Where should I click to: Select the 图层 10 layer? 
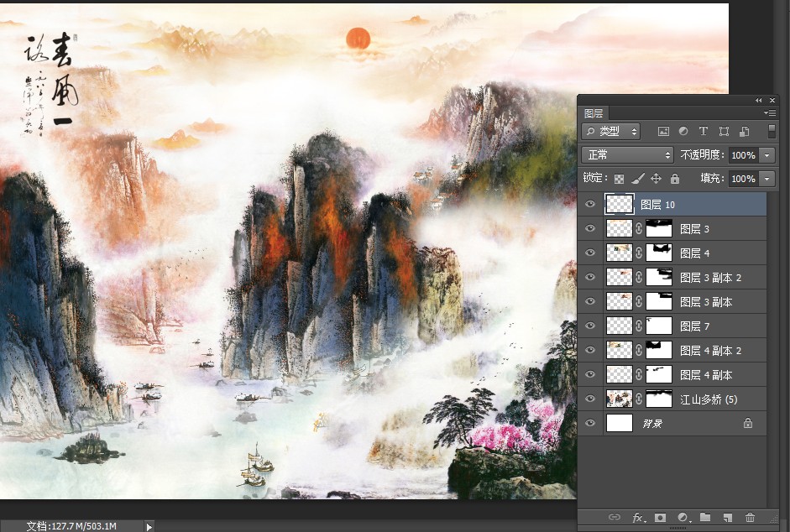tap(672, 204)
